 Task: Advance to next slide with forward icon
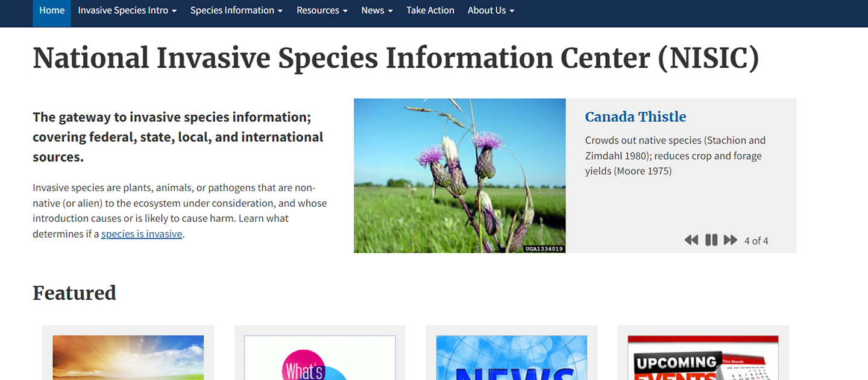click(731, 240)
